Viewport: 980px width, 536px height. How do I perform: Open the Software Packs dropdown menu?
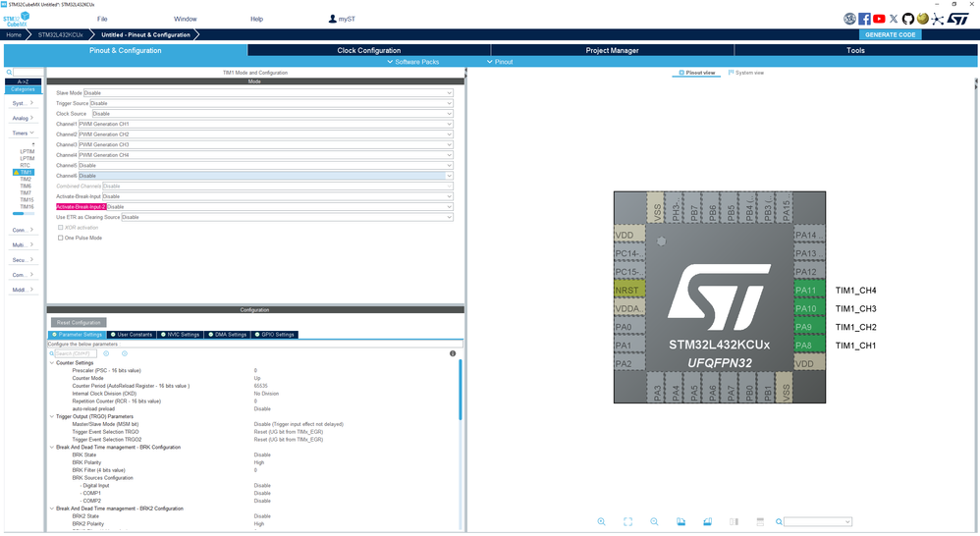(x=412, y=62)
